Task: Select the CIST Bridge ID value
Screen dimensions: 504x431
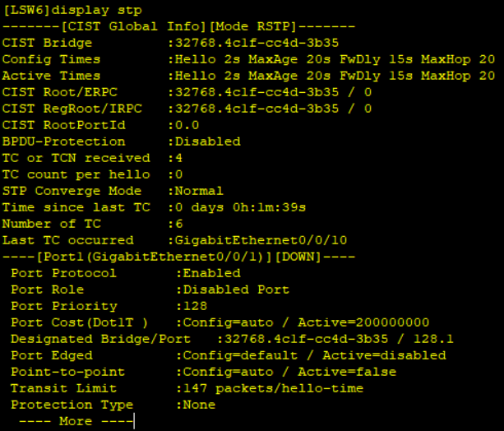Action: (257, 43)
